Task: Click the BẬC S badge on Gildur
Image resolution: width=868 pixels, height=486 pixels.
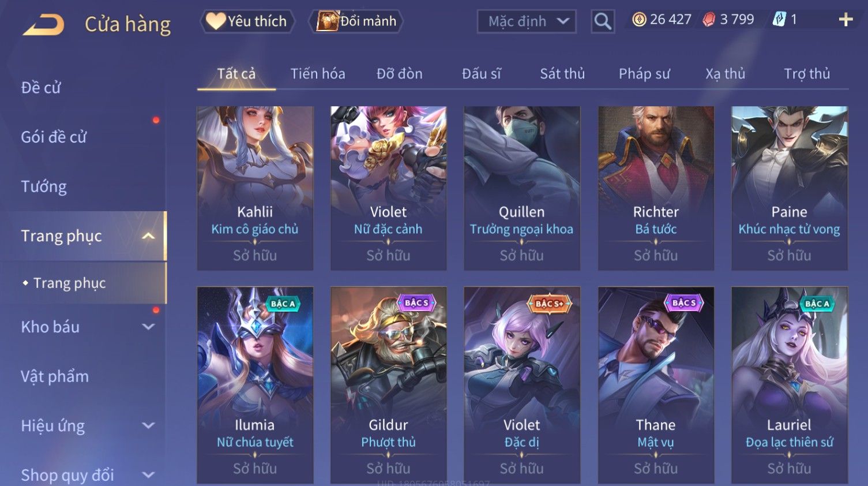Action: (416, 303)
